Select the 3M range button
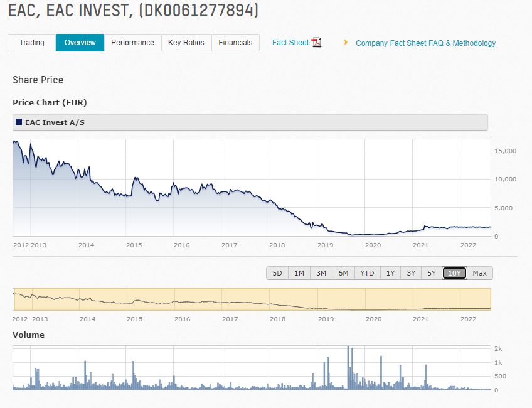The width and height of the screenshot is (532, 408). click(x=321, y=273)
